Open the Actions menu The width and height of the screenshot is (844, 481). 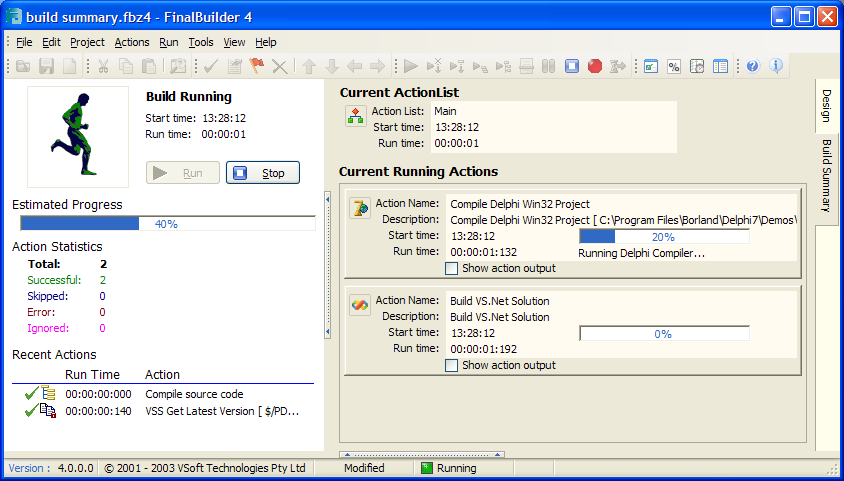pyautogui.click(x=132, y=42)
